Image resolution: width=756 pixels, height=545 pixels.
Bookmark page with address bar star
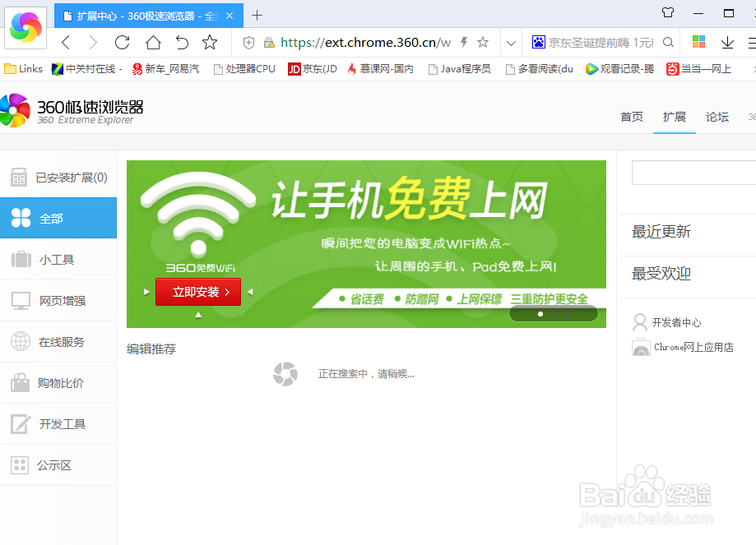tap(483, 43)
